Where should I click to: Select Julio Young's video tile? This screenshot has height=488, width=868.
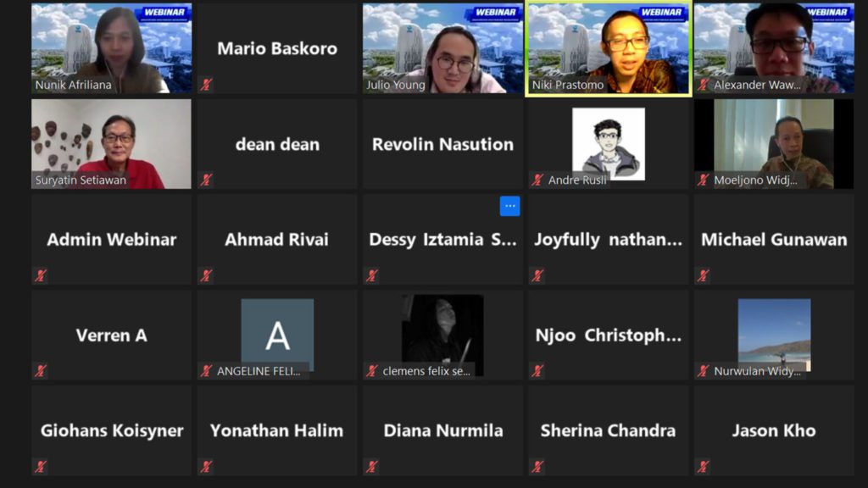coord(442,48)
